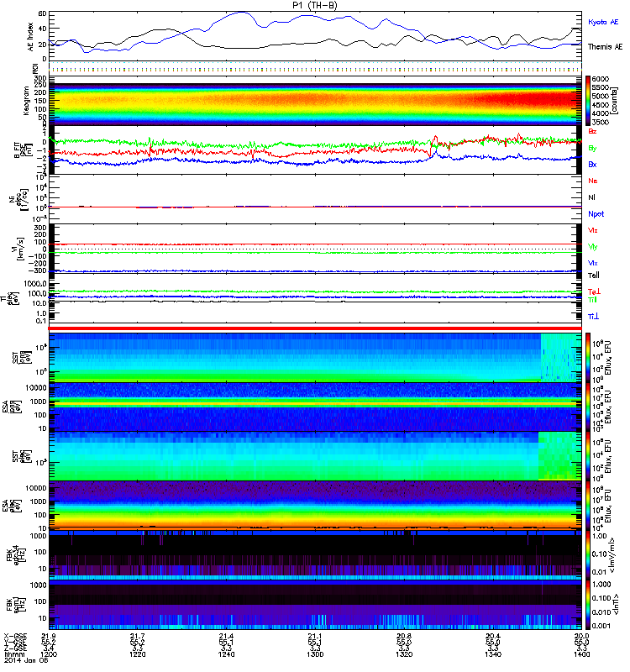The height and width of the screenshot is (672, 630).
Task: Click the 21.1 X-GSE position value
Action: coord(315,636)
